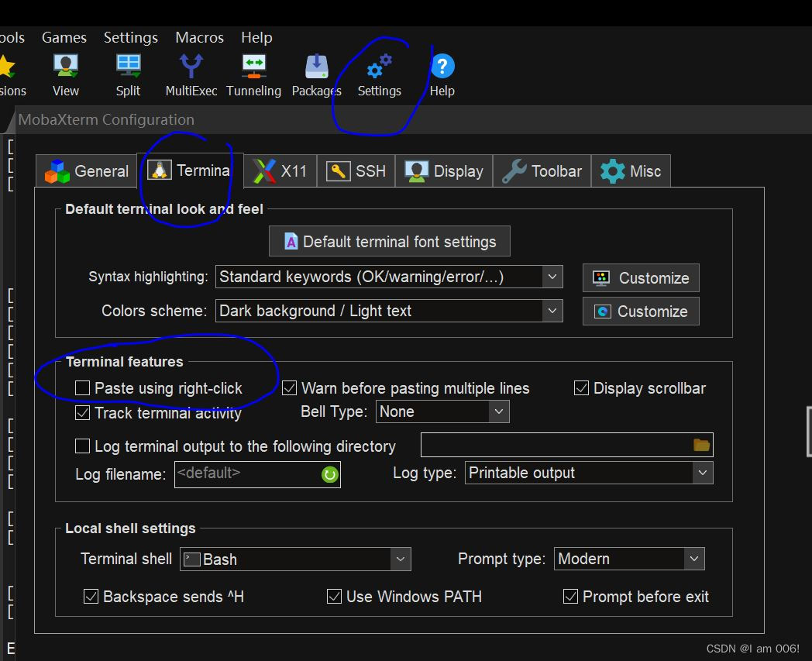This screenshot has height=661, width=812.
Task: Customize the colors scheme
Action: pyautogui.click(x=641, y=312)
